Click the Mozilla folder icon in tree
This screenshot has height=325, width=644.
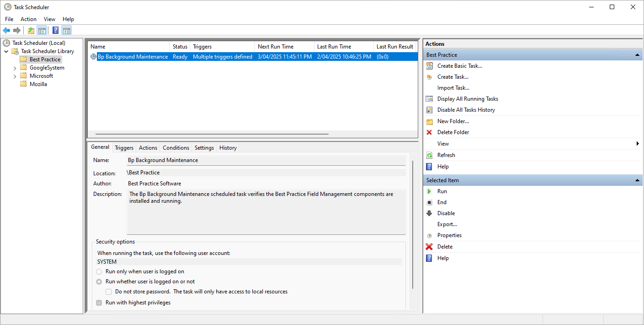point(23,84)
